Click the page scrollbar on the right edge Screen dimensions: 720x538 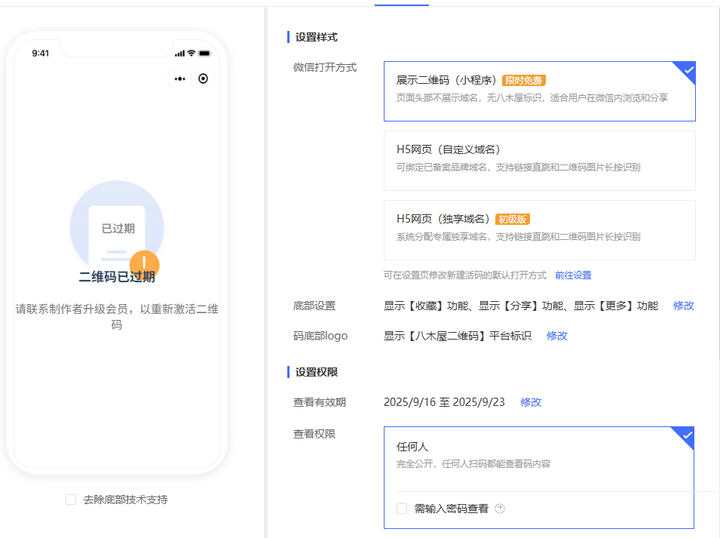point(719,184)
